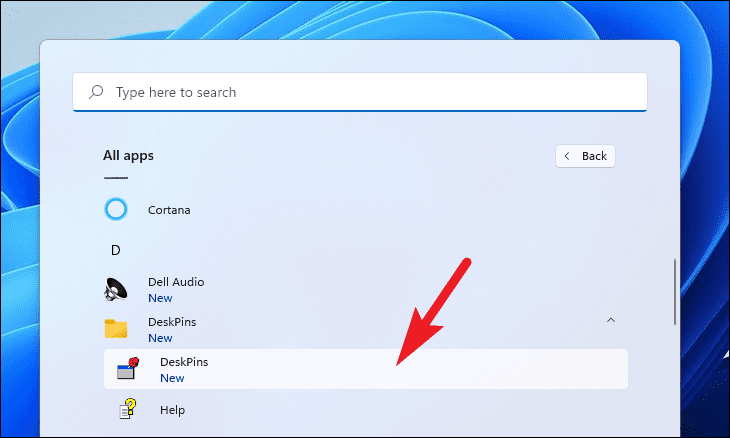Click the DeskPins yellow folder icon
The width and height of the screenshot is (730, 438).
coord(116,329)
